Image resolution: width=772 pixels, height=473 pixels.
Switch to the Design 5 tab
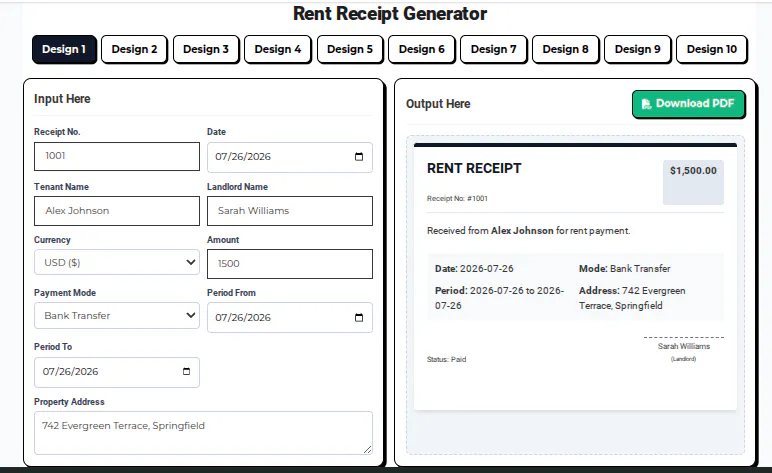350,49
